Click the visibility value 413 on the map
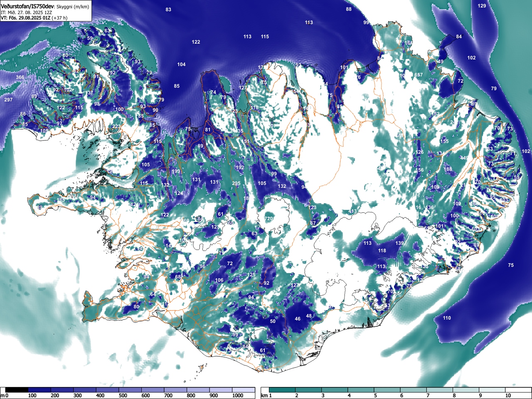532x399 pixels. (x=352, y=212)
